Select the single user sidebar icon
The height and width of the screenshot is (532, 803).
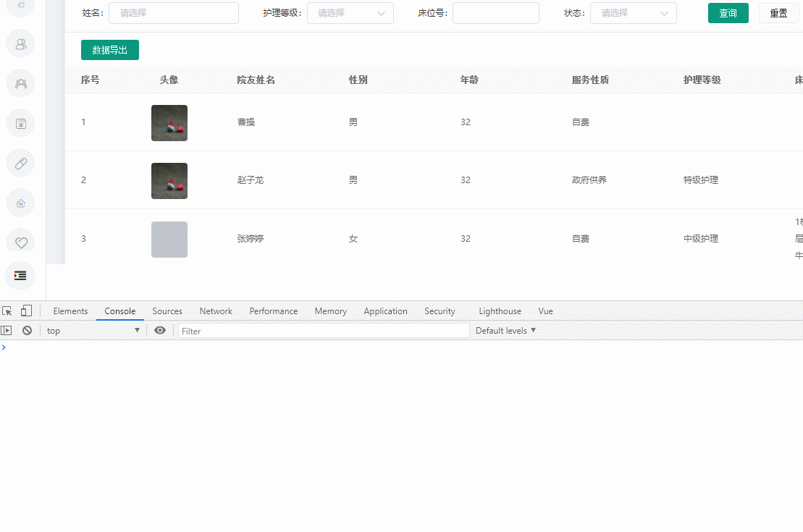tap(20, 43)
